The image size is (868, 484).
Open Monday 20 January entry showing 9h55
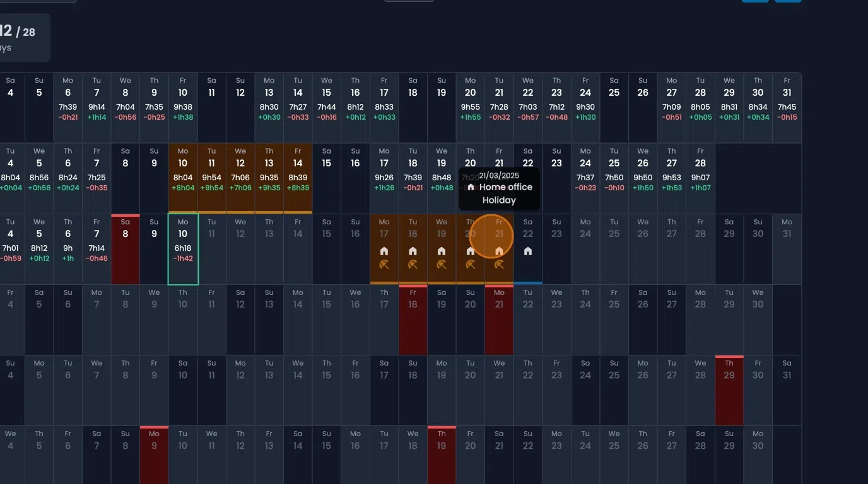(470, 108)
